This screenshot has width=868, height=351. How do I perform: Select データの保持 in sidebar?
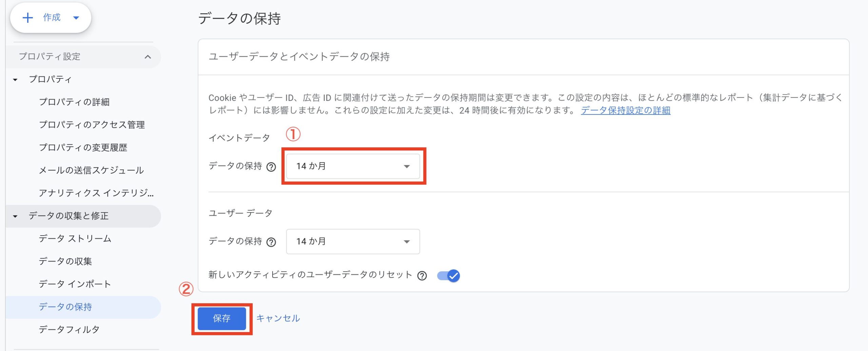click(x=83, y=307)
